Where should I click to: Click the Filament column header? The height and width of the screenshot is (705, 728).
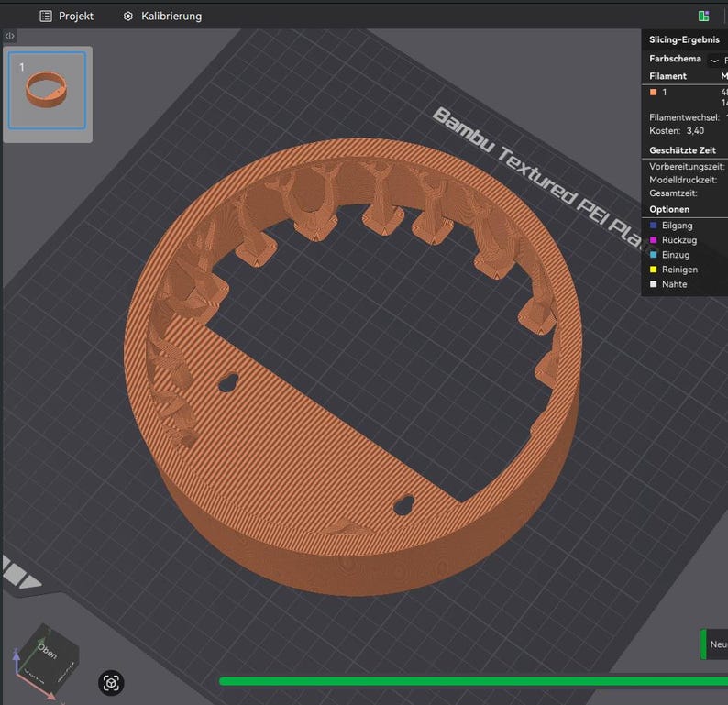(x=667, y=76)
